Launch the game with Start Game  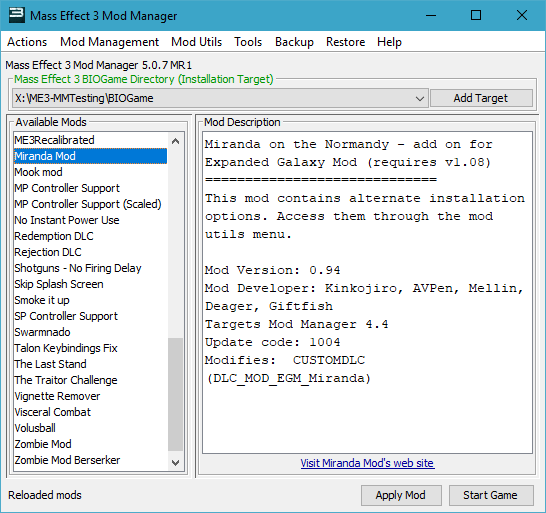[x=491, y=495]
